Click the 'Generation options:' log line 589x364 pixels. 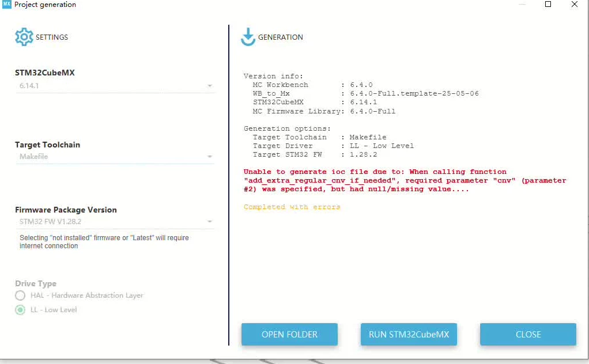[x=287, y=128]
